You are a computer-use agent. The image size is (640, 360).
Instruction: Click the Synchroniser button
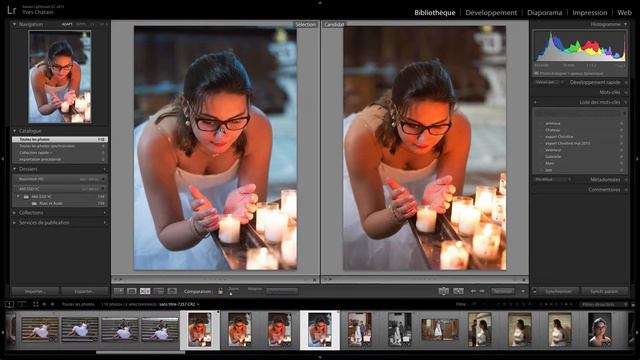tap(558, 291)
